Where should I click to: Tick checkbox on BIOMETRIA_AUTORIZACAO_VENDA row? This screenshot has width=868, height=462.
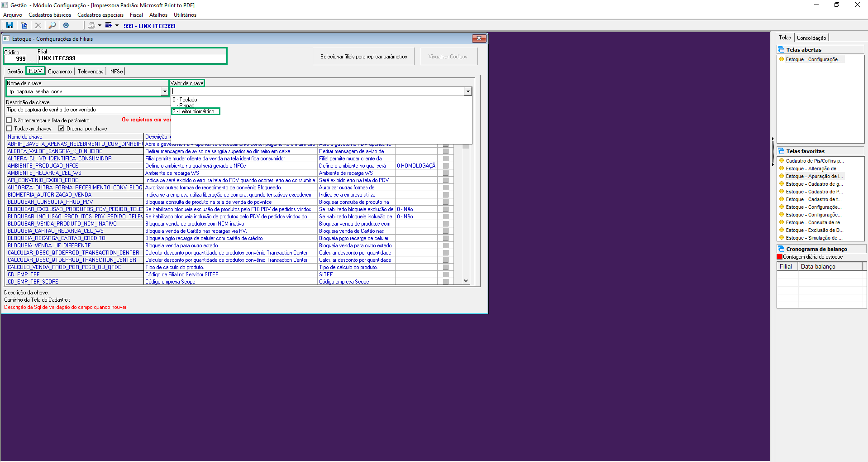446,195
